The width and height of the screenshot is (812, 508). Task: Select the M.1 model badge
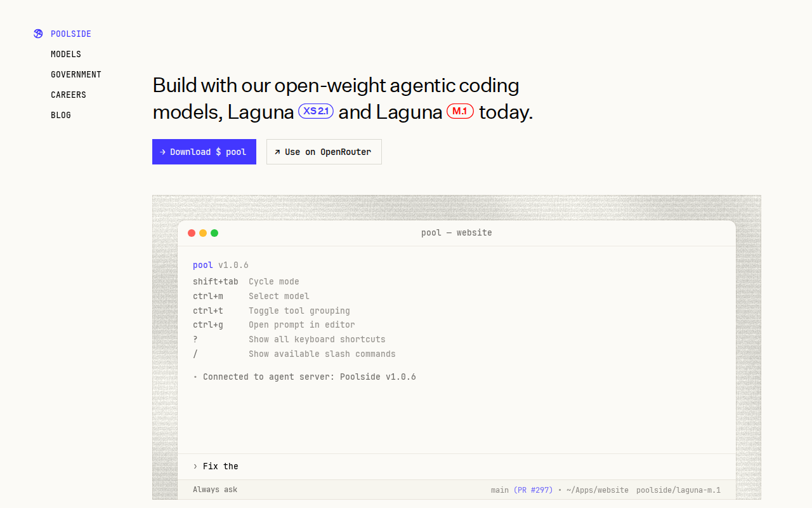(461, 111)
